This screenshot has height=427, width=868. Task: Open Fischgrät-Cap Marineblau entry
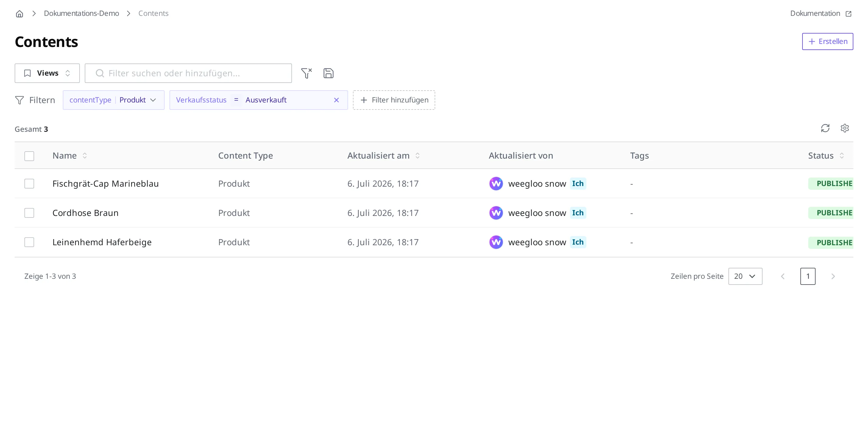(105, 184)
